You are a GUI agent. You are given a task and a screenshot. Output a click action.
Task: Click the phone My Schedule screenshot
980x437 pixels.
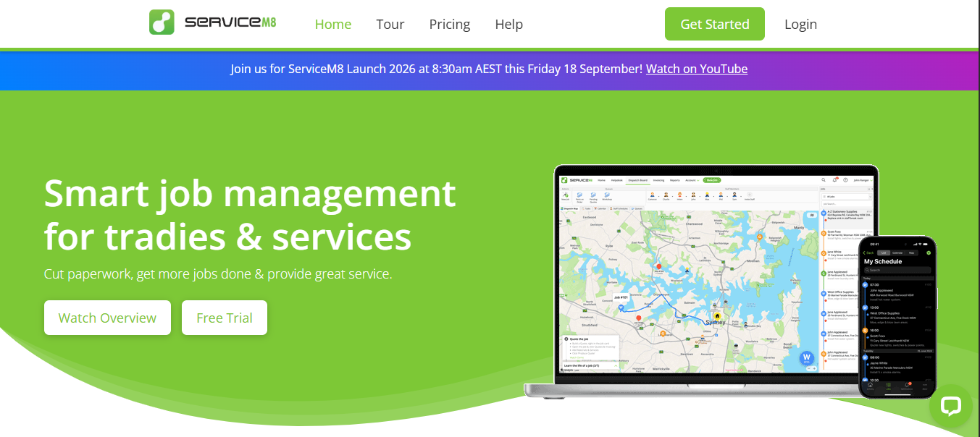point(897,317)
